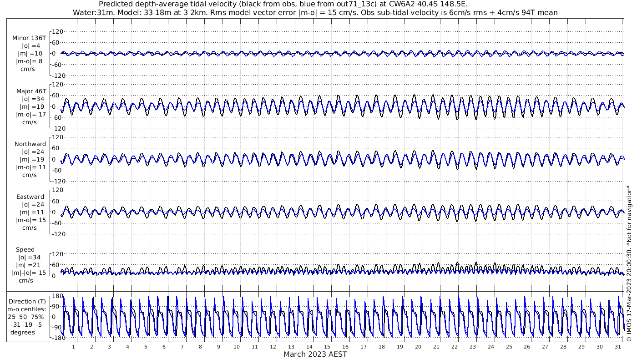
Task: Click the 'm-o centiles:' label
Action: pyautogui.click(x=27, y=309)
